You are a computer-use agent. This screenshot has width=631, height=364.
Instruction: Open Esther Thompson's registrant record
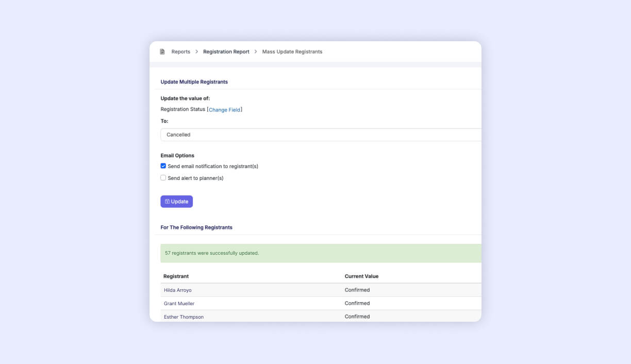pyautogui.click(x=184, y=317)
